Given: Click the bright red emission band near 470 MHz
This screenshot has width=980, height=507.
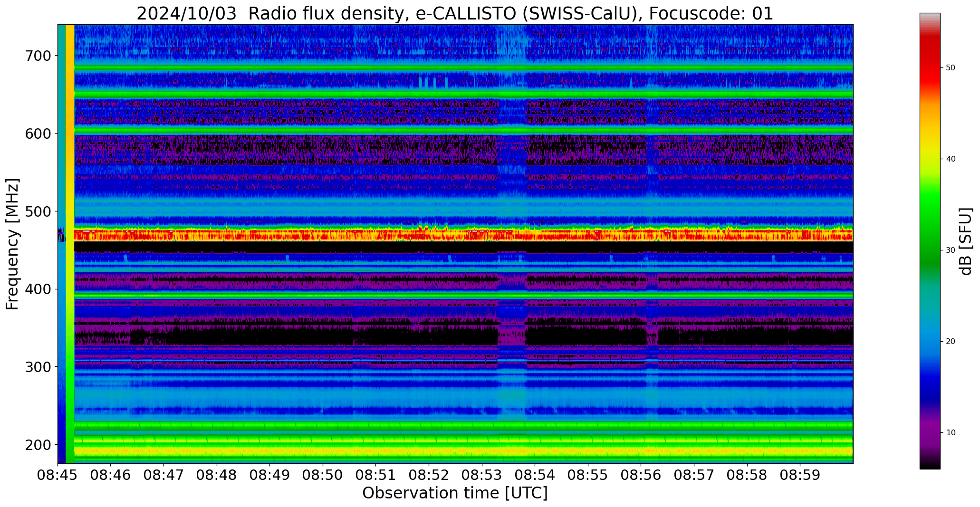Looking at the screenshot, I should pos(463,234).
